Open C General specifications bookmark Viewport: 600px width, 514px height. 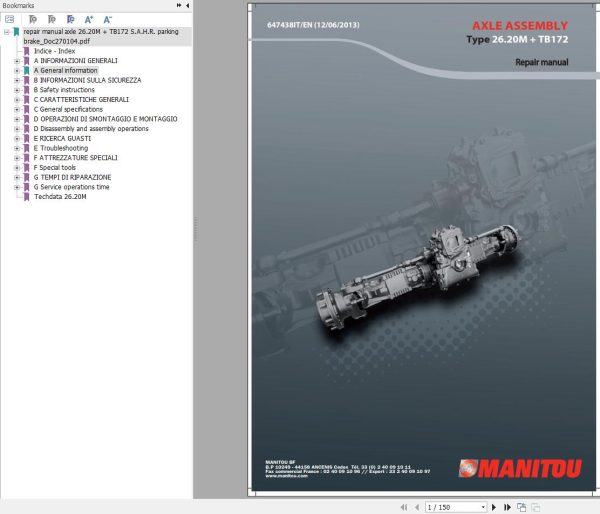[x=68, y=109]
